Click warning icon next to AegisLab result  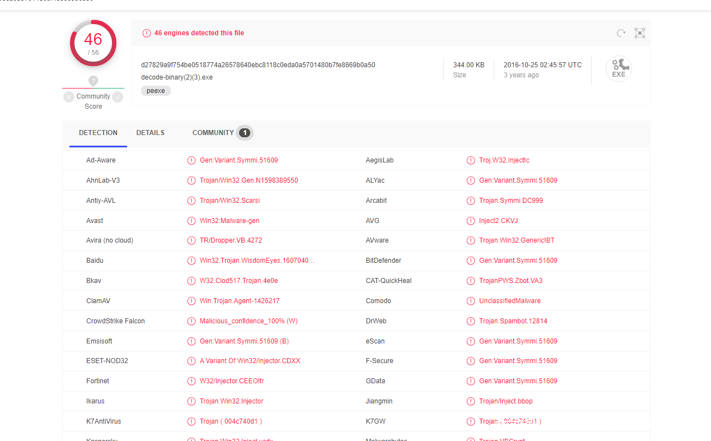pos(471,160)
